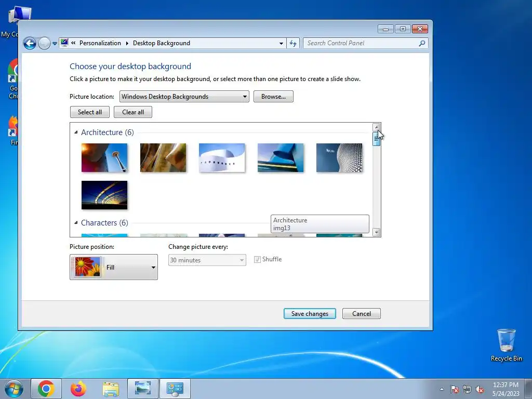Open the Action Center flag icon
The image size is (532, 399).
coord(454,389)
